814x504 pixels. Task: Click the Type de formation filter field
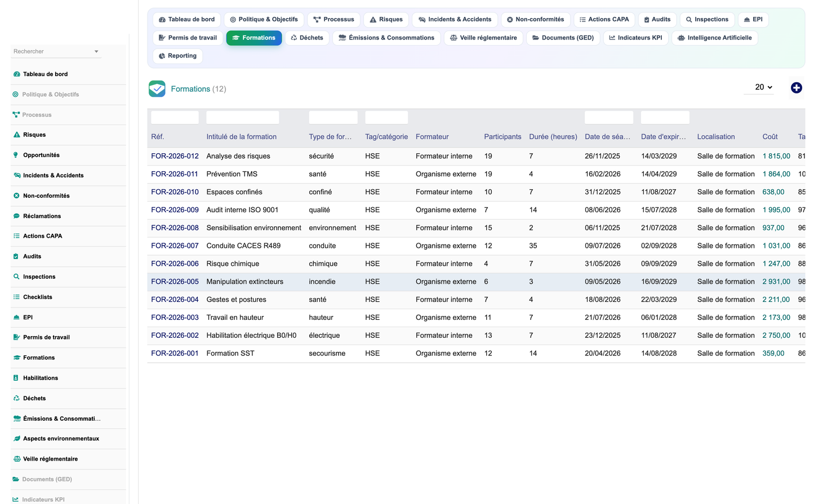(x=333, y=118)
